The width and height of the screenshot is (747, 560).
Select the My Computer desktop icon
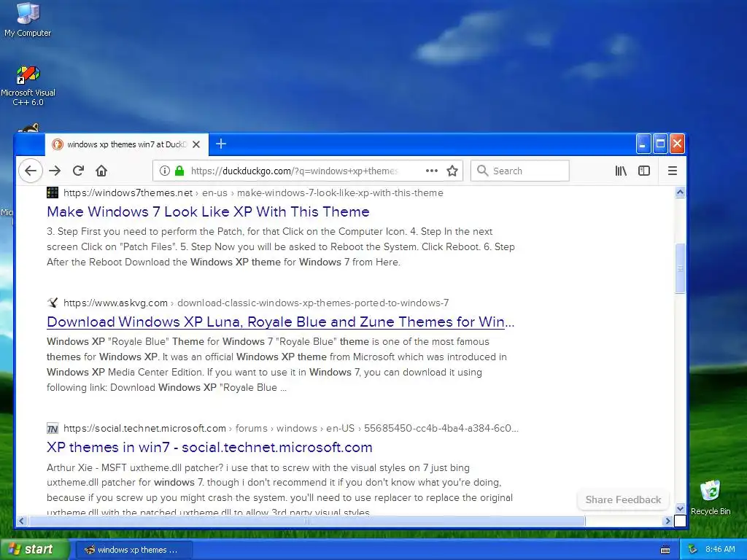point(28,20)
